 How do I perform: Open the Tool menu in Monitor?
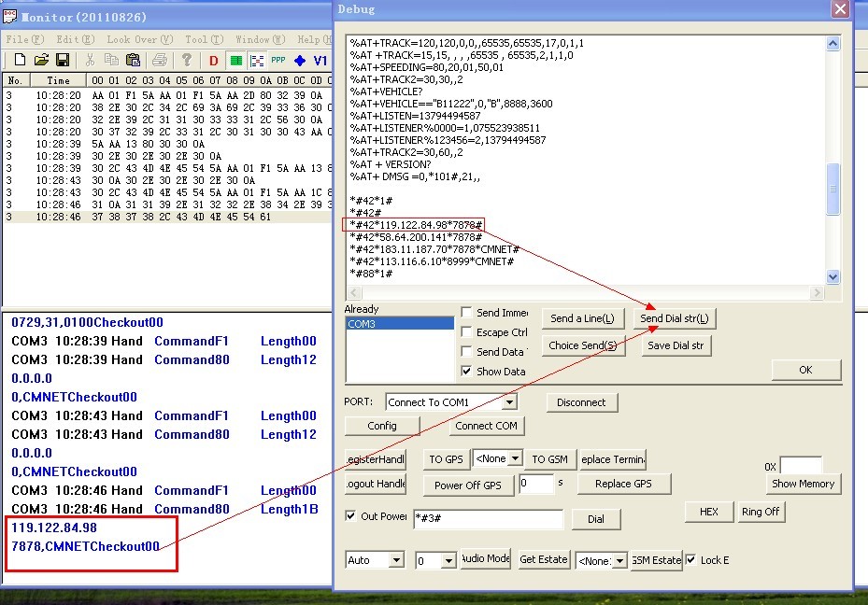(x=205, y=39)
